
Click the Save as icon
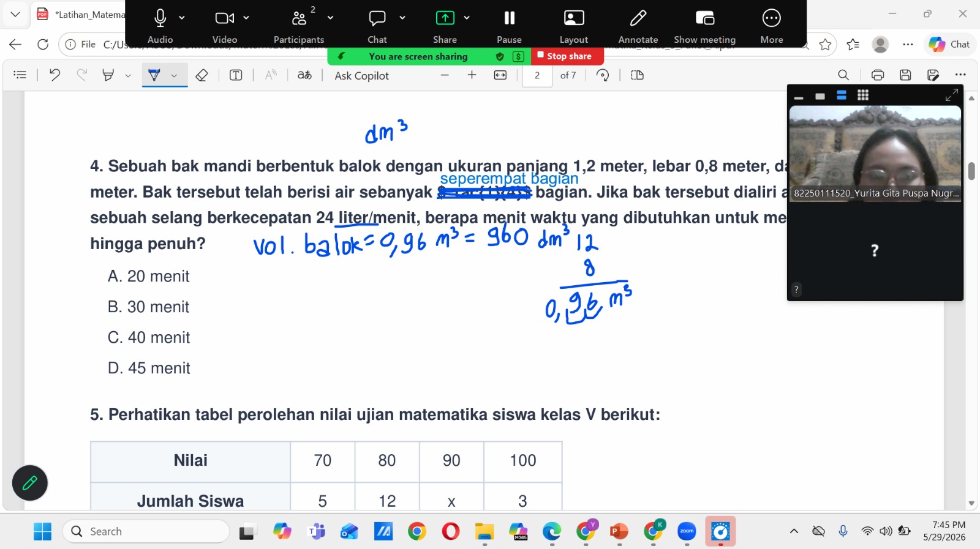[x=933, y=75]
